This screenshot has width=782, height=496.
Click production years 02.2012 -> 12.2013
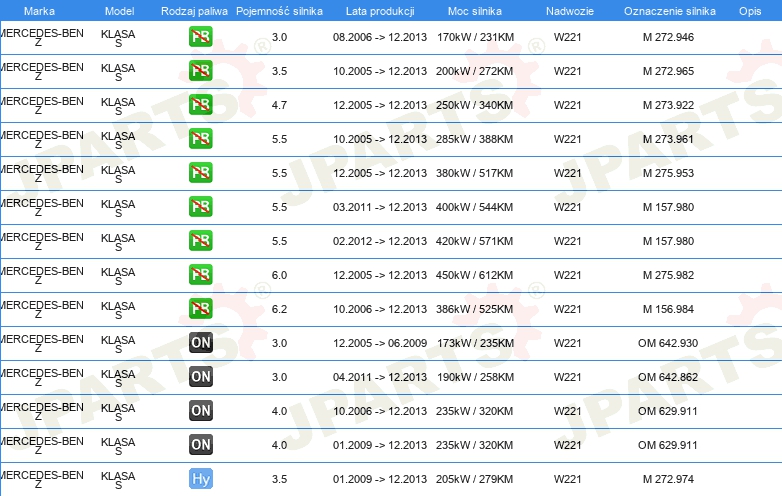point(380,241)
